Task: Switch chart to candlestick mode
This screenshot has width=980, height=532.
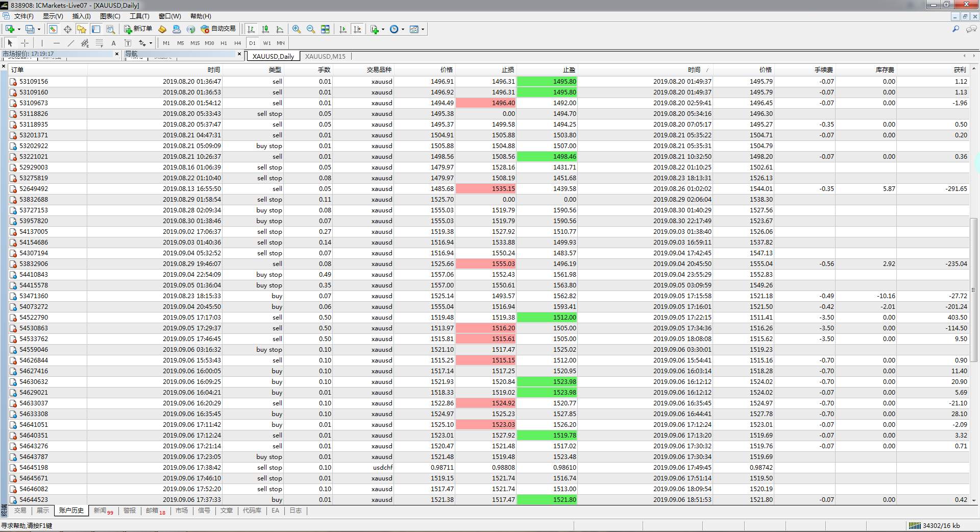Action: (265, 29)
